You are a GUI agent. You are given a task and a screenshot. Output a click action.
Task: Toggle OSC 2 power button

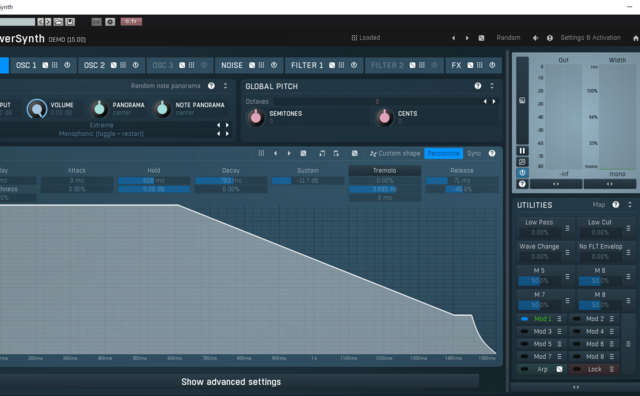click(136, 65)
